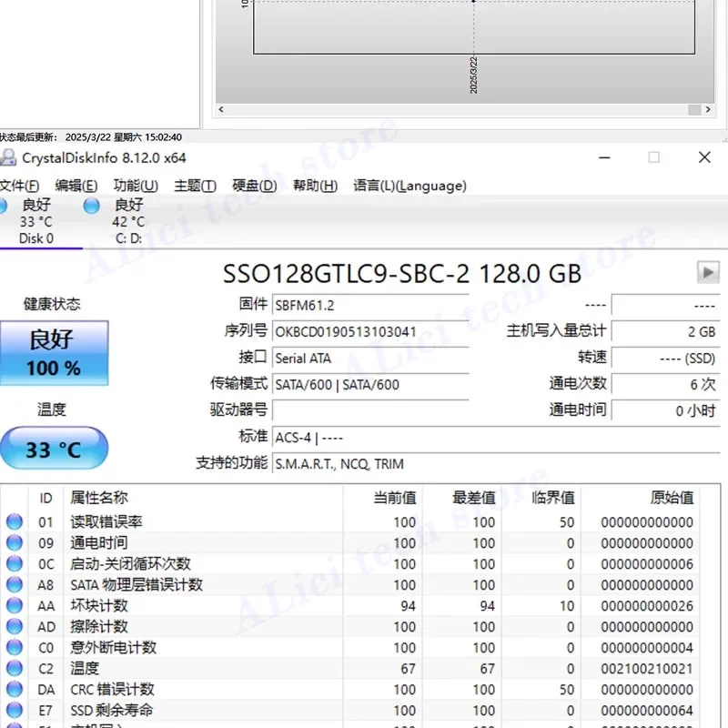Screen dimensions: 728x728
Task: Open the 功能(U) menu
Action: (x=136, y=186)
